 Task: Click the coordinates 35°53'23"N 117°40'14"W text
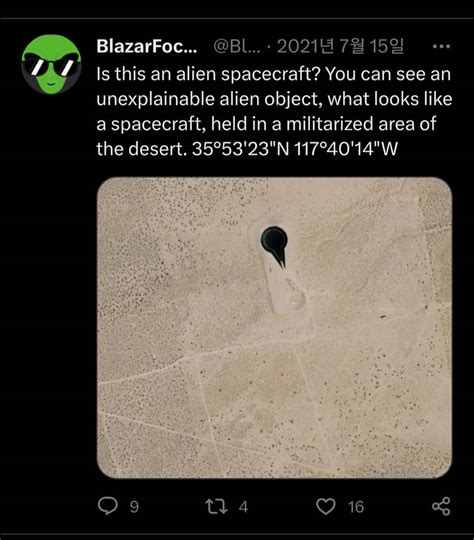tap(295, 149)
